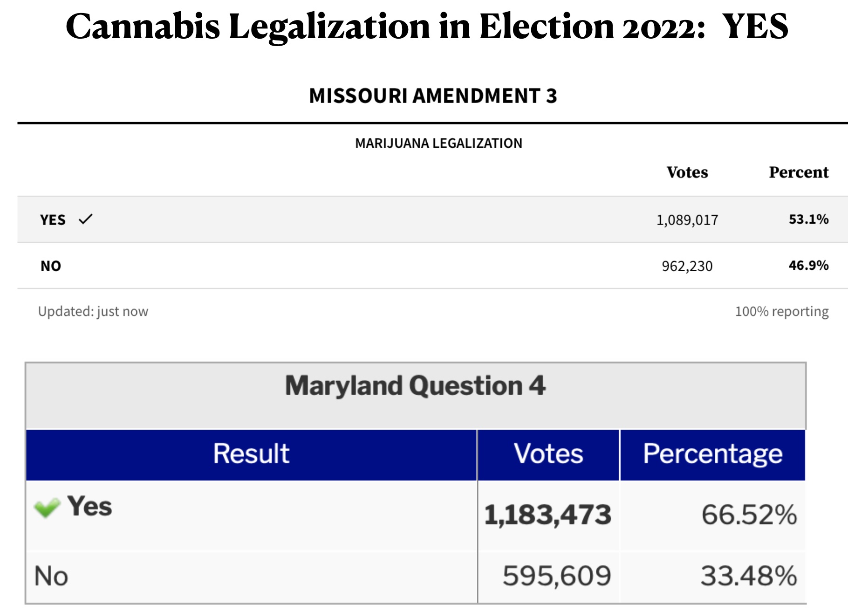Select the Missouri YES row label
Image resolution: width=848 pixels, height=616 pixels.
(53, 219)
